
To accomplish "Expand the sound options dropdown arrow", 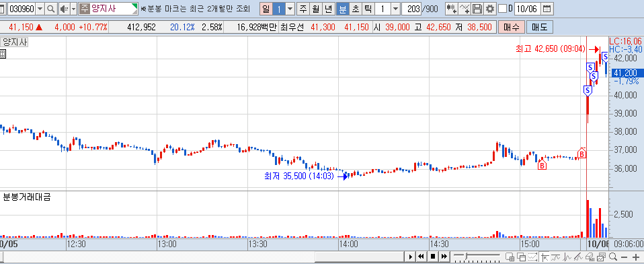I will (x=73, y=8).
